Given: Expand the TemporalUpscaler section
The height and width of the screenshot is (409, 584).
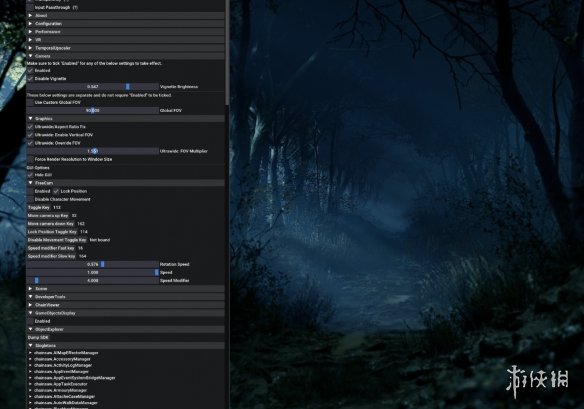Looking at the screenshot, I should [x=125, y=48].
